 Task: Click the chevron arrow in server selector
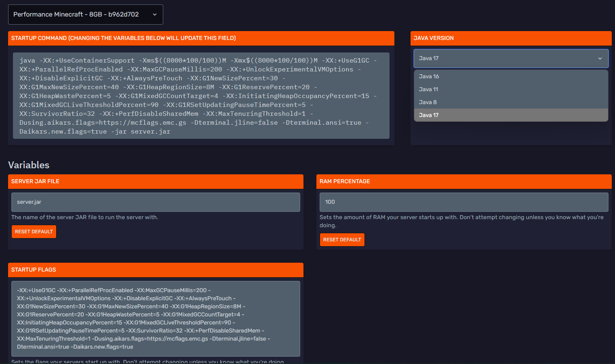pos(155,15)
